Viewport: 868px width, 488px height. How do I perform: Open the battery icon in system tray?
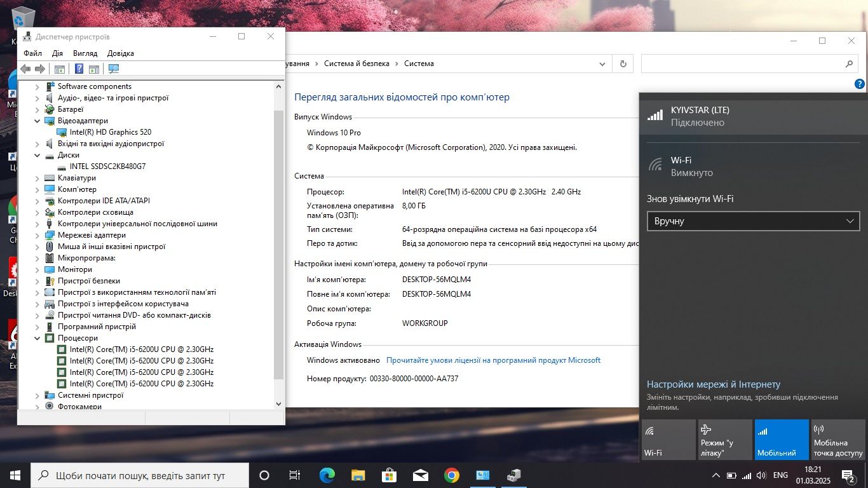[x=731, y=475]
